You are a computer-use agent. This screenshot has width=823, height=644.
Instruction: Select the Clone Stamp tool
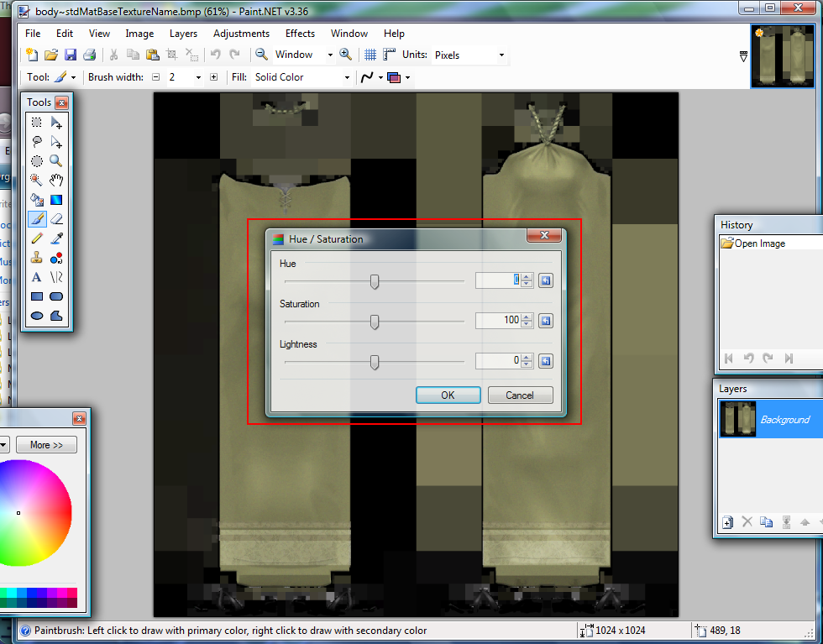click(37, 258)
